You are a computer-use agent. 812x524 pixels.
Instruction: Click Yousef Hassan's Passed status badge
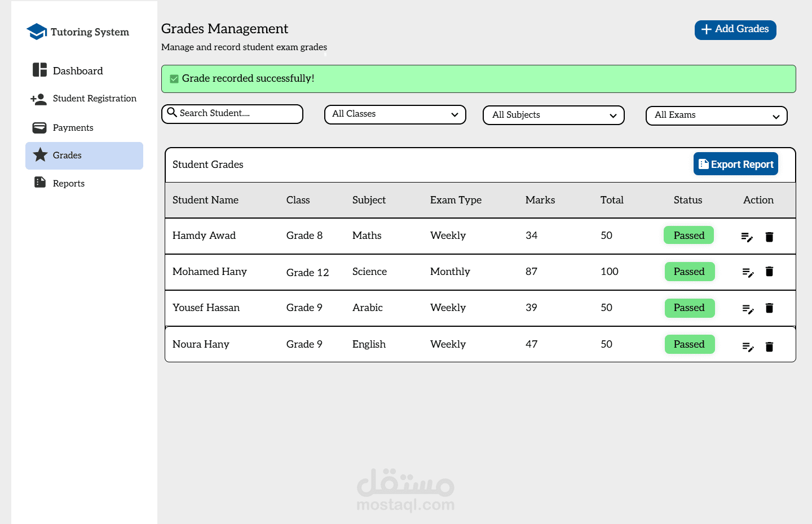[x=690, y=308]
